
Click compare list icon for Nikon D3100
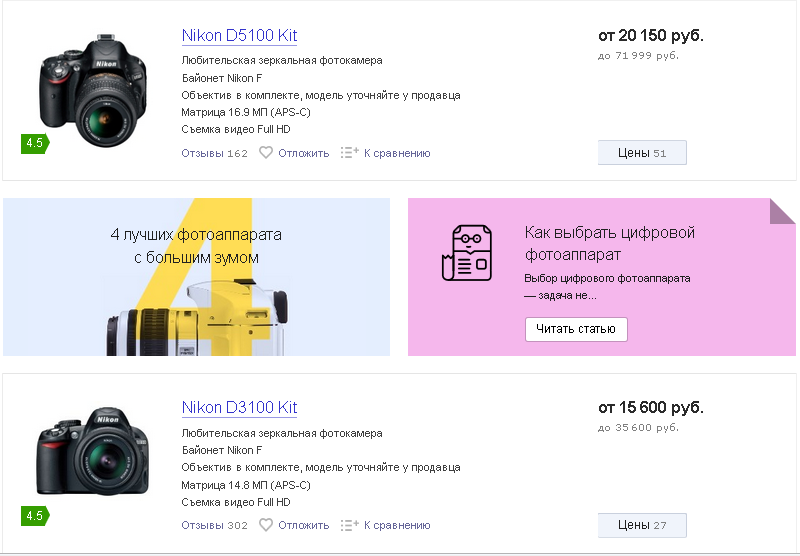[x=349, y=524]
